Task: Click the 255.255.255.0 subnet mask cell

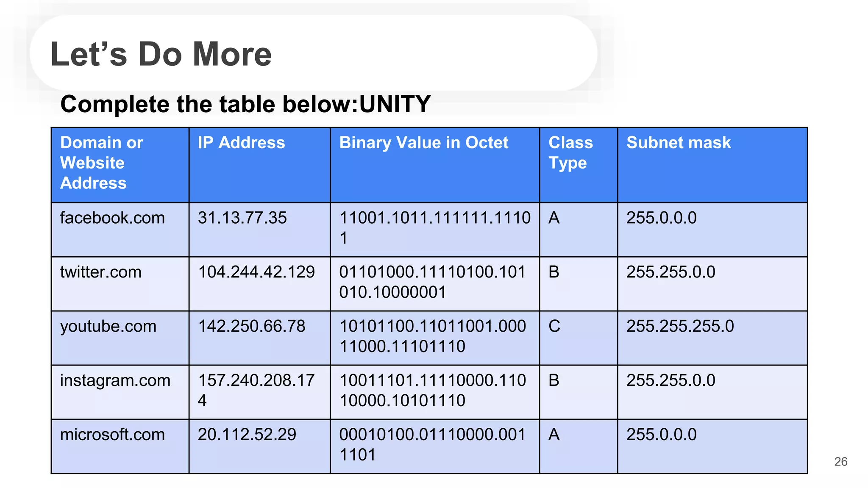Action: click(680, 327)
